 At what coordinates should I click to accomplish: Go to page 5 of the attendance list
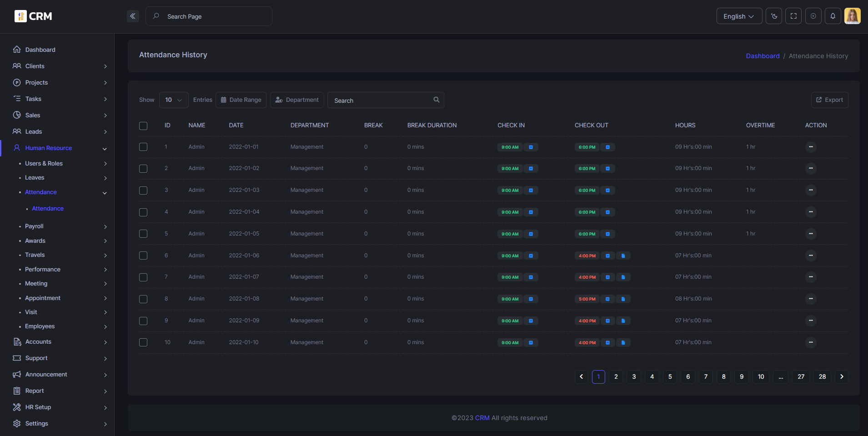pos(669,377)
